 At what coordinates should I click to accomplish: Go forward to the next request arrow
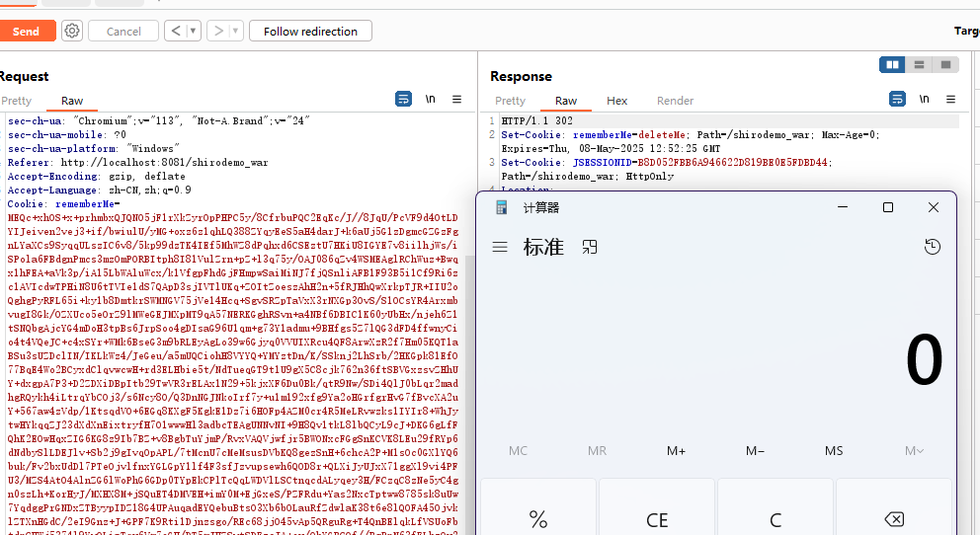point(218,31)
